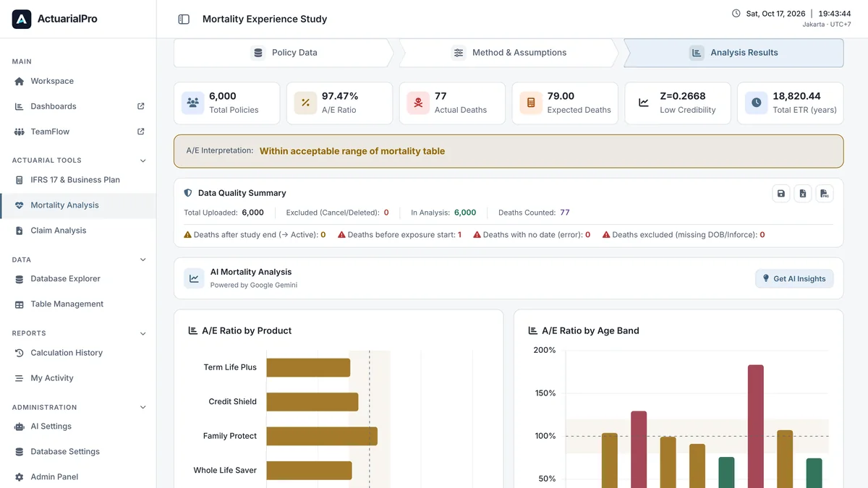Click the Expected Deaths calculator icon
This screenshot has width=868, height=488.
point(531,103)
